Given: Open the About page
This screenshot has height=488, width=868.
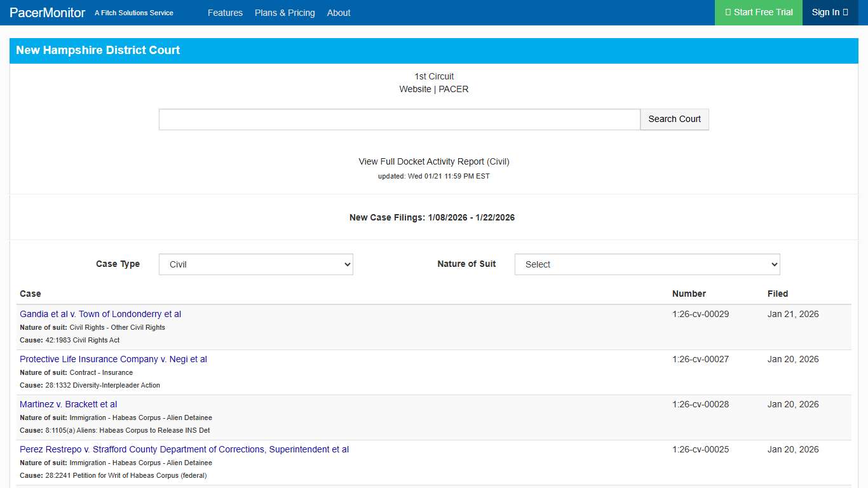Looking at the screenshot, I should click(339, 13).
